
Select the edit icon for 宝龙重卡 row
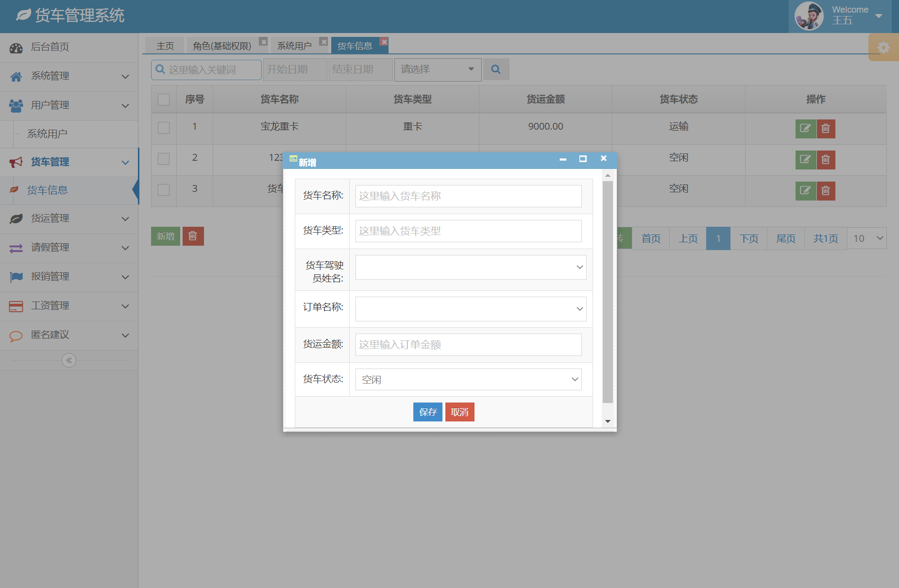pyautogui.click(x=806, y=129)
